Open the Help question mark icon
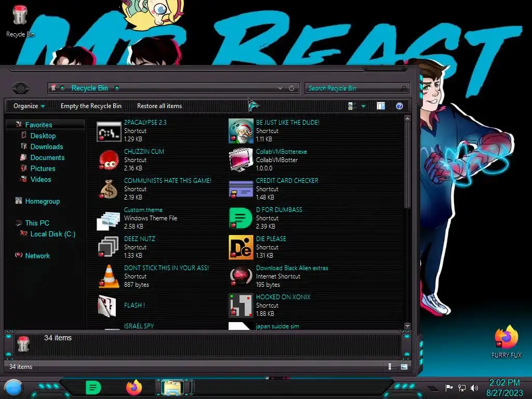Viewport: 532px width, 399px height. (400, 106)
